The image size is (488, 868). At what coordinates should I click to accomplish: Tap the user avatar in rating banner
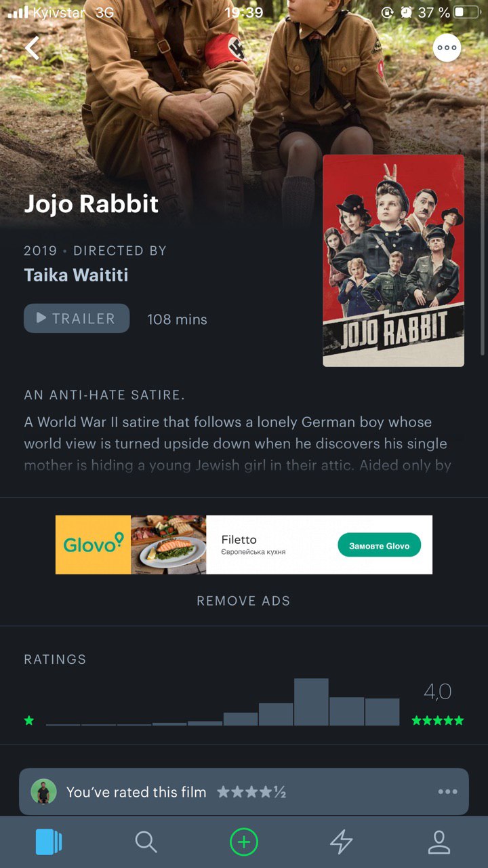coord(44,791)
